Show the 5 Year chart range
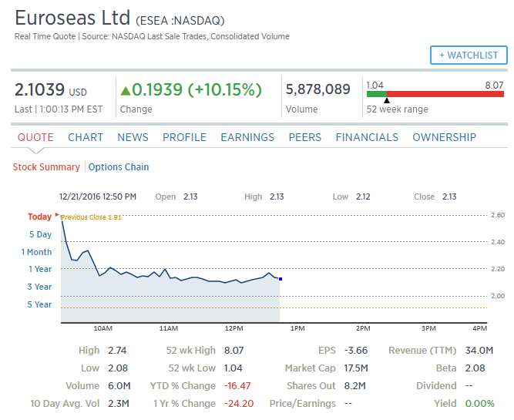This screenshot has width=514, height=420. click(x=39, y=304)
